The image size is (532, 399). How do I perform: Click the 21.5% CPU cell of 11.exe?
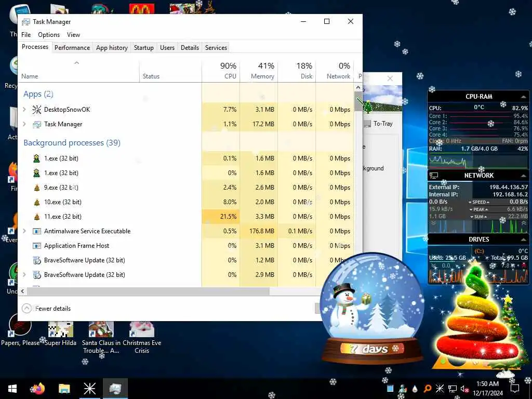[x=221, y=217]
